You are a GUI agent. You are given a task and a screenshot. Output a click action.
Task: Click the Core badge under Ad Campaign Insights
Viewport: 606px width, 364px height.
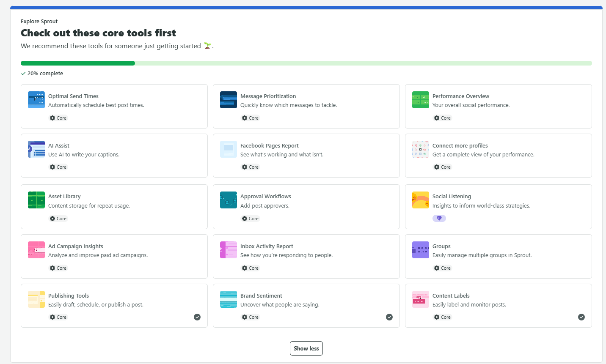click(58, 268)
